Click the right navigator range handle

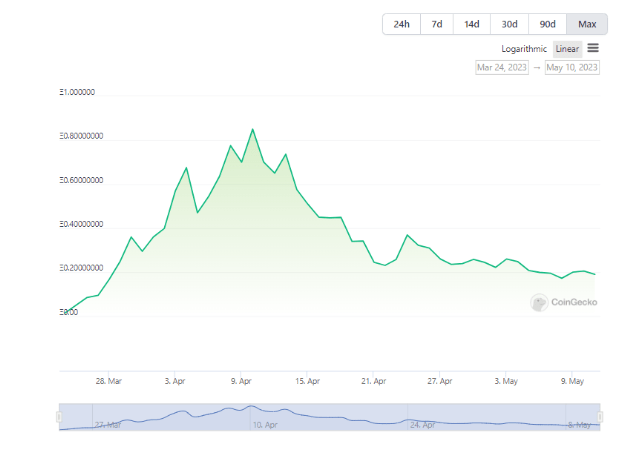tap(600, 417)
